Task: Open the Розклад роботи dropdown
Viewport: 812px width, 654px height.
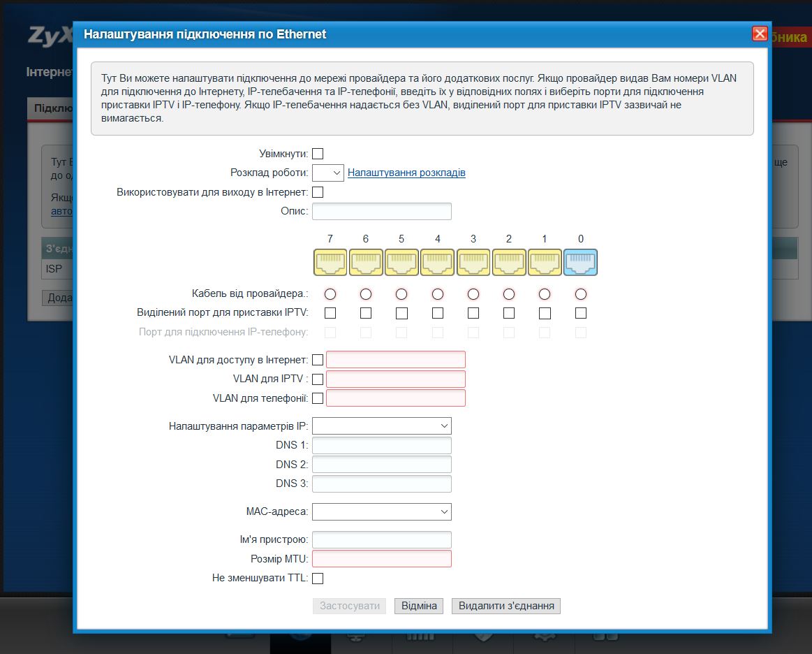Action: tap(328, 173)
